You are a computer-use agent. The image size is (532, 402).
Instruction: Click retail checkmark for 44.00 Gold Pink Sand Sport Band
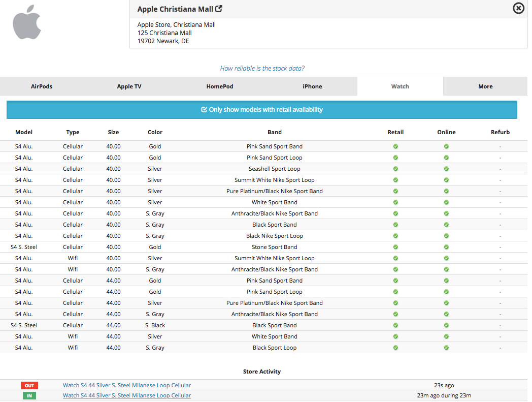coord(395,281)
